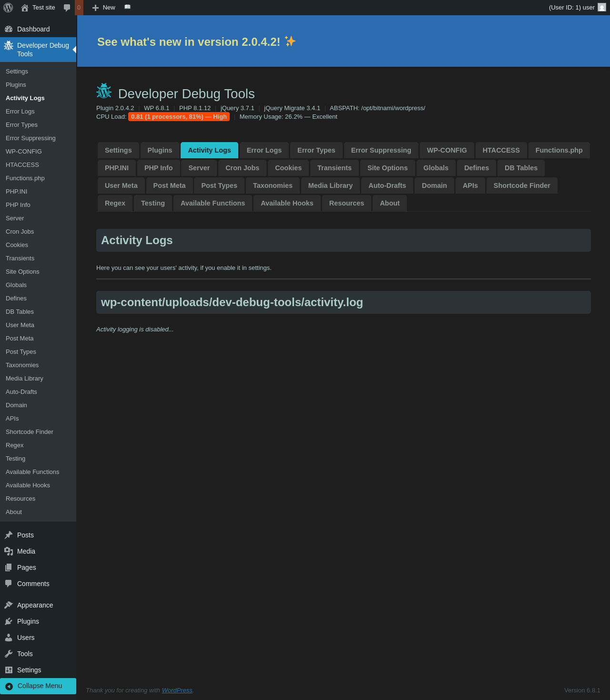
Task: Go to the Transients tab
Action: tap(335, 168)
